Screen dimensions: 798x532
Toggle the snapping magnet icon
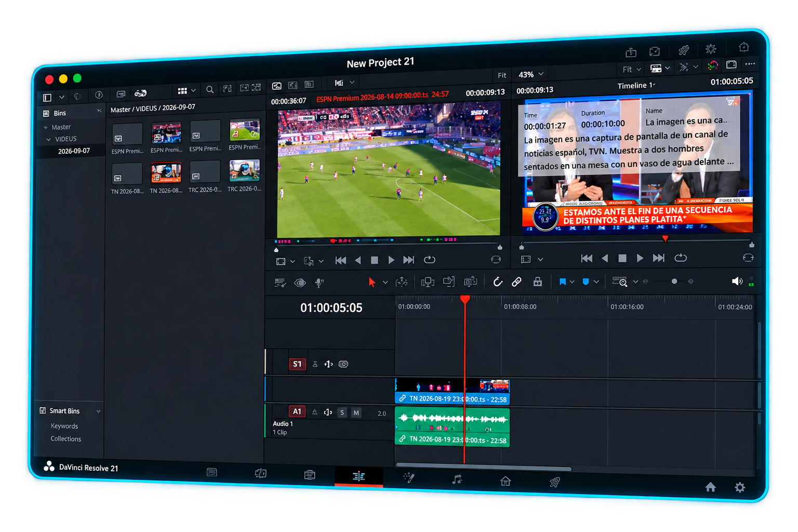pyautogui.click(x=497, y=282)
